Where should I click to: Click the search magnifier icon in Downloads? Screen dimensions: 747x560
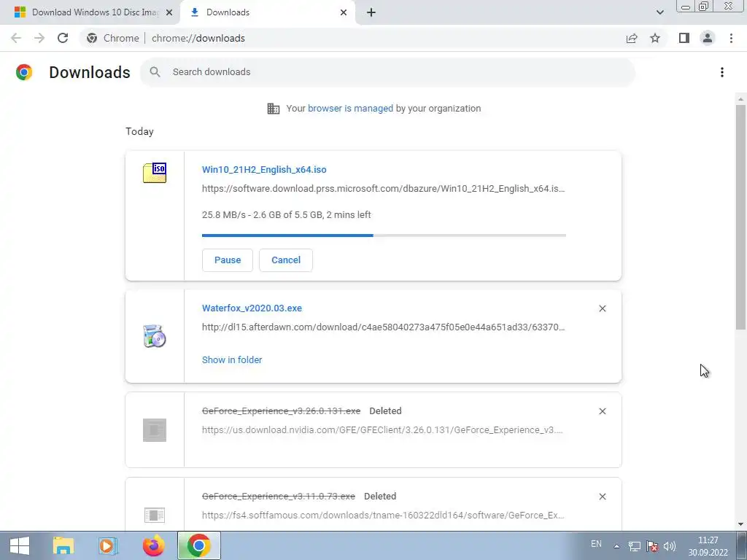155,72
